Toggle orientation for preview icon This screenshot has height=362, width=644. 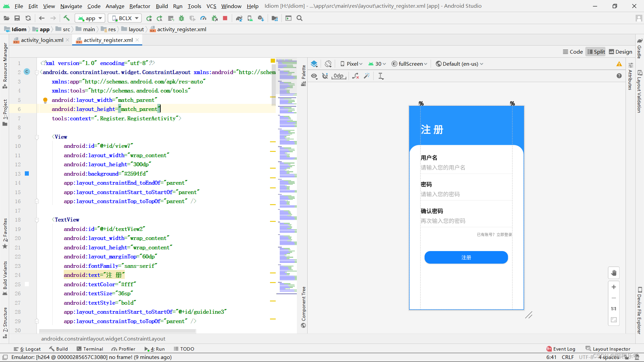tap(328, 64)
